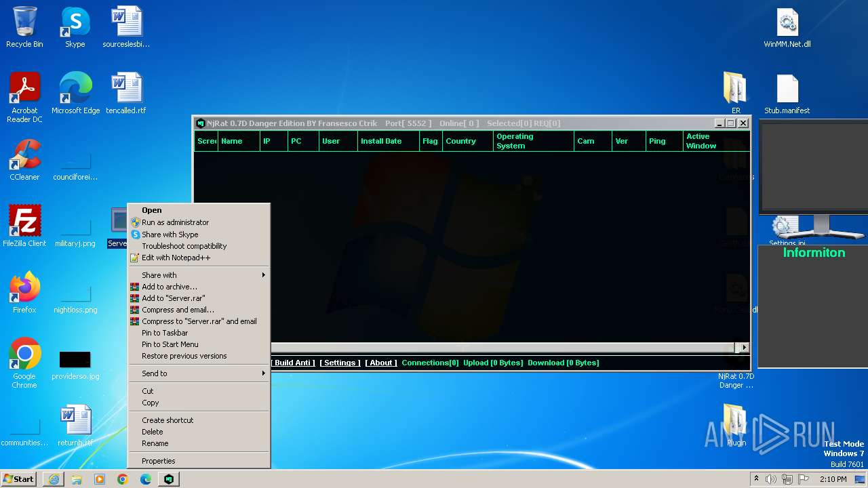Sort by Country column header
868x488 pixels.
pyautogui.click(x=467, y=141)
